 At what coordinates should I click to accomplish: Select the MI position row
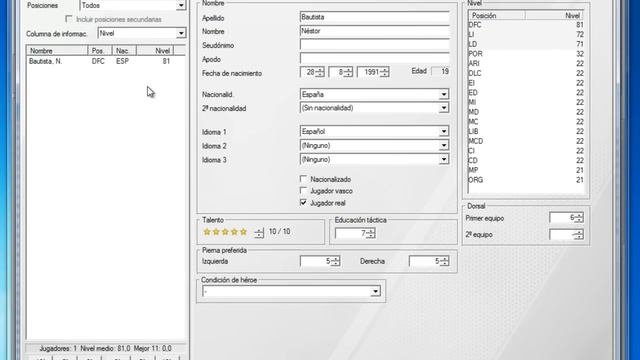point(526,102)
